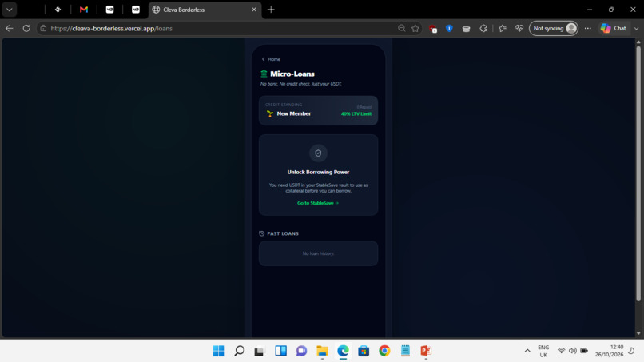Click the page vertical scrollbar
This screenshot has height=362, width=644.
[x=638, y=173]
